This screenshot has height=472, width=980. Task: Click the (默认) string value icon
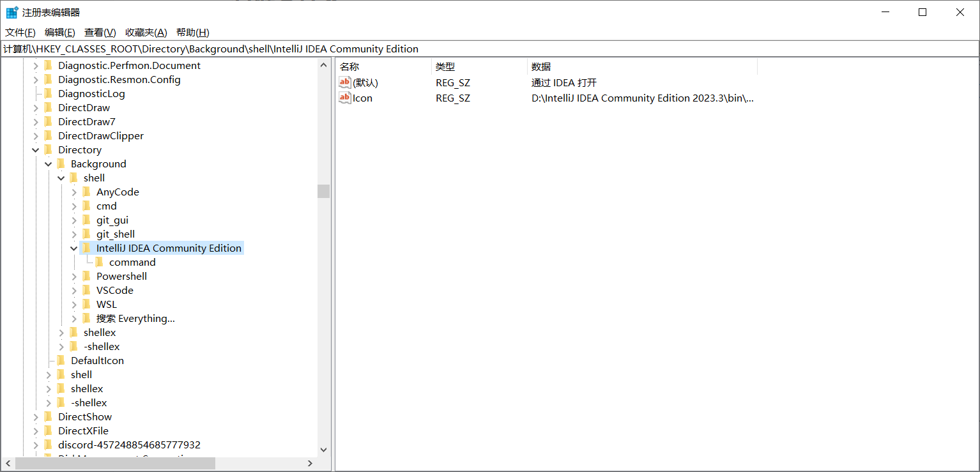(345, 82)
